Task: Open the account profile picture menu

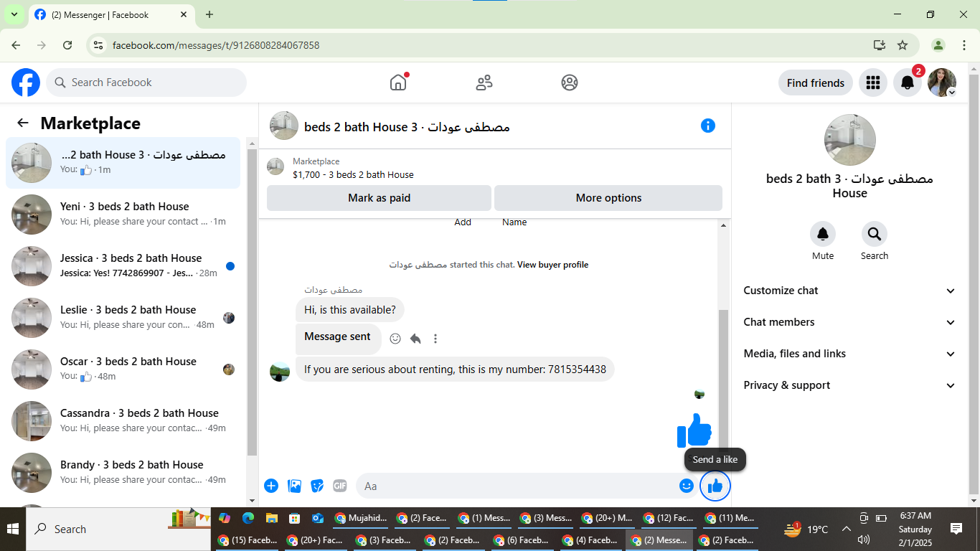Action: [942, 83]
